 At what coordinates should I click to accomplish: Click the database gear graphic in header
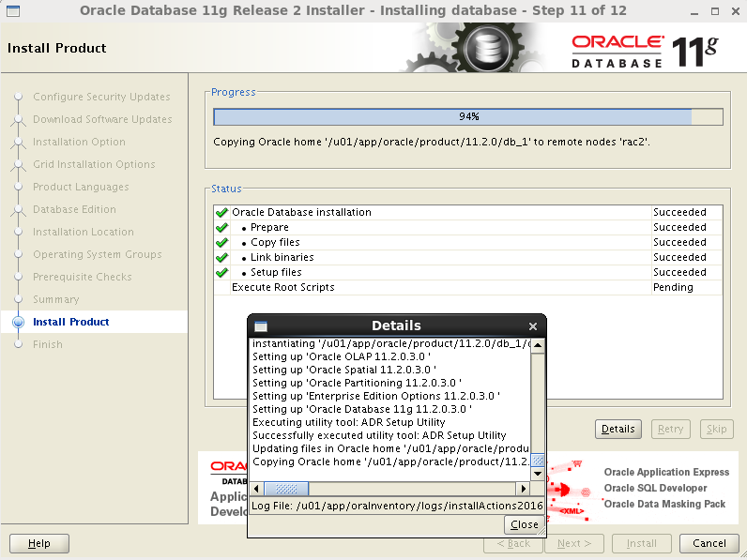[487, 48]
